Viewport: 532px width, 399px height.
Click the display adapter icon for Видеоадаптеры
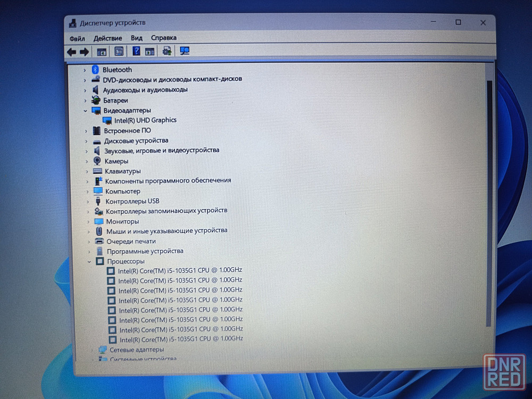pos(96,111)
